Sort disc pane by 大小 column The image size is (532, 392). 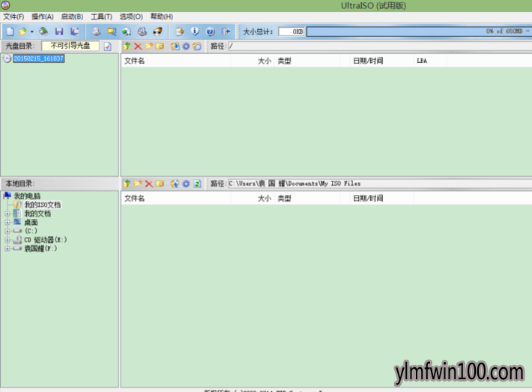pyautogui.click(x=253, y=61)
